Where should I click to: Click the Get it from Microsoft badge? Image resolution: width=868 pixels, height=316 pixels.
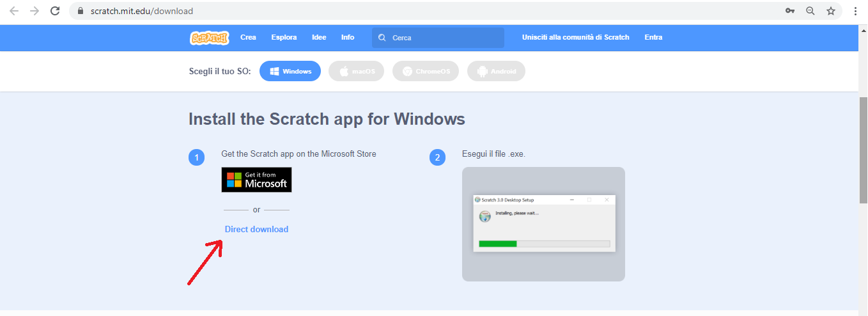click(x=256, y=180)
